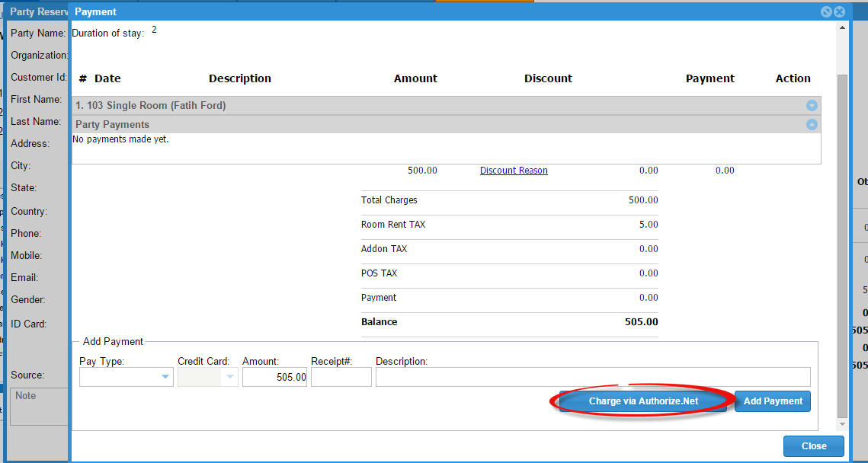868x463 pixels.
Task: Open the Discount Reason link
Action: (x=514, y=171)
